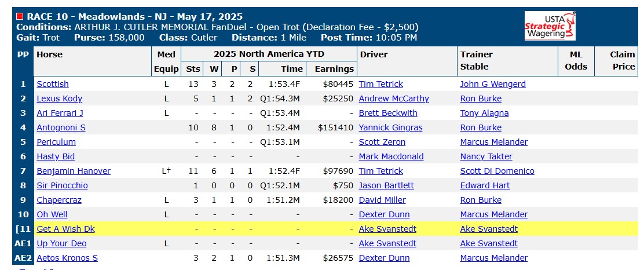Click the Hasty Bid link
The height and width of the screenshot is (270, 644).
pos(56,156)
